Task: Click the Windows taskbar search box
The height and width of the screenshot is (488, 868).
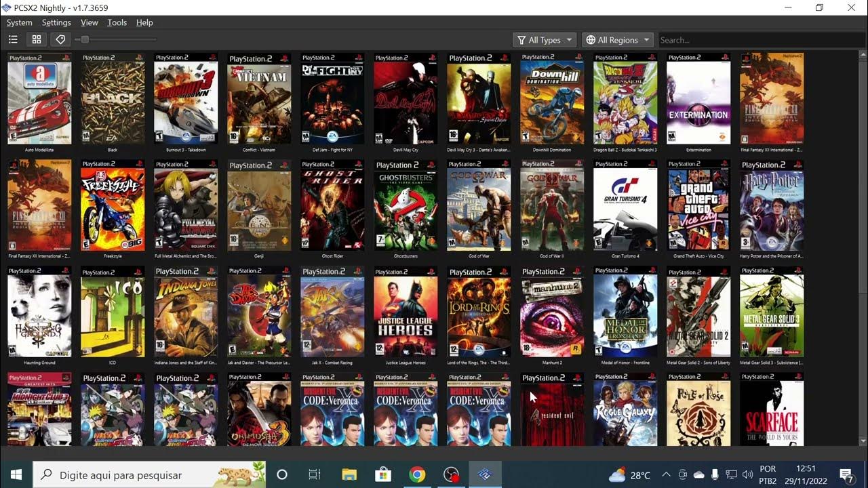Action: pyautogui.click(x=149, y=474)
